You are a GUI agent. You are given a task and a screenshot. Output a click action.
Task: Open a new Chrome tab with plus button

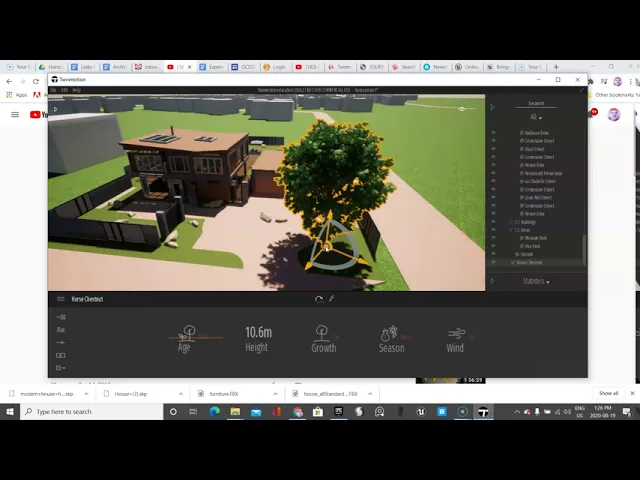[556, 67]
